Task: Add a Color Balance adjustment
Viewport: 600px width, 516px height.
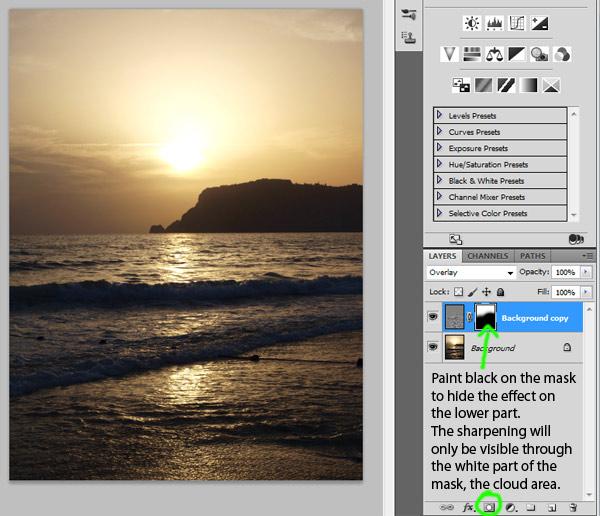Action: coord(494,54)
